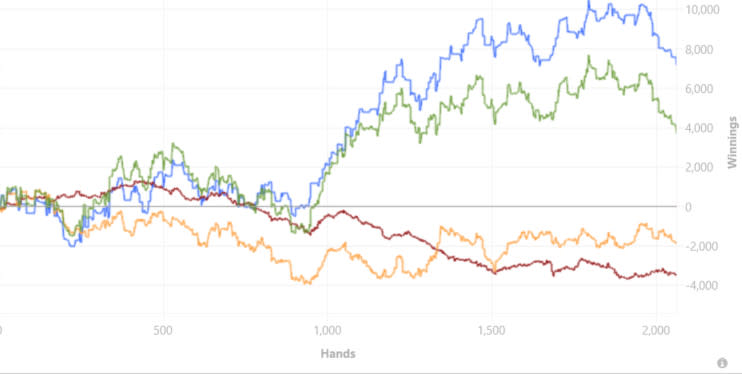This screenshot has width=742, height=374.
Task: Click the dark red line's final endpoint
Action: coord(676,275)
